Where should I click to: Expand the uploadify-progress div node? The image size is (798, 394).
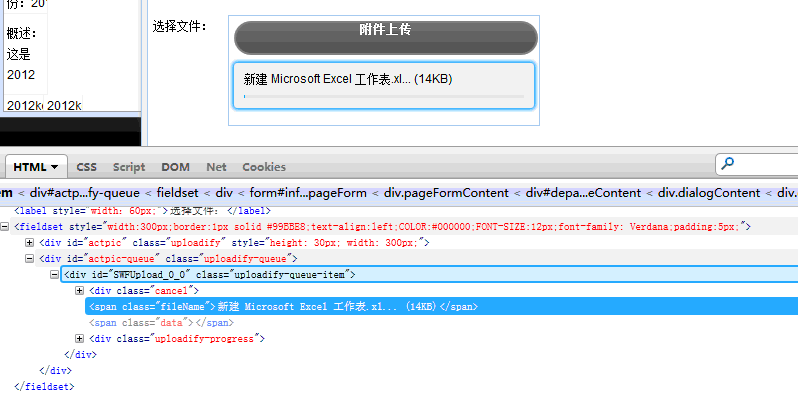pyautogui.click(x=79, y=339)
